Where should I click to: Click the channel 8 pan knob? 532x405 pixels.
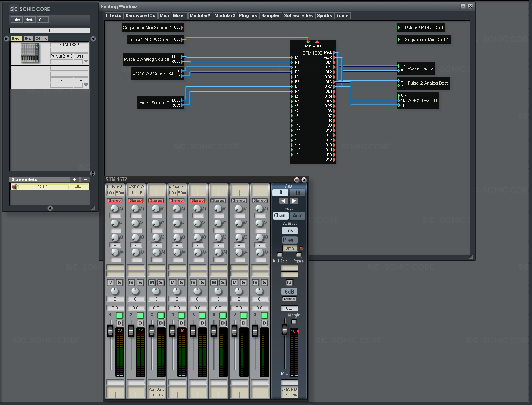(259, 291)
